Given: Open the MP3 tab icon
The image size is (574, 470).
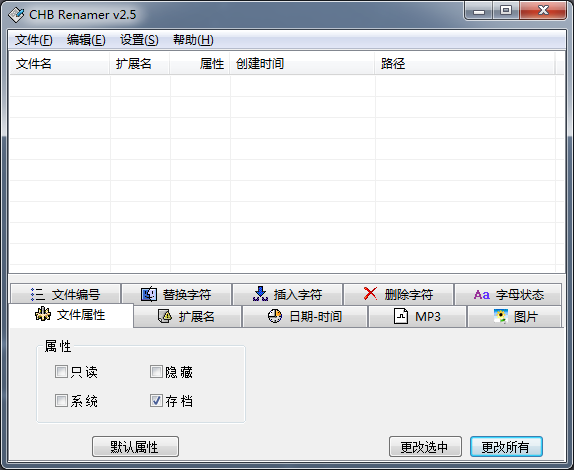Looking at the screenshot, I should click(401, 316).
